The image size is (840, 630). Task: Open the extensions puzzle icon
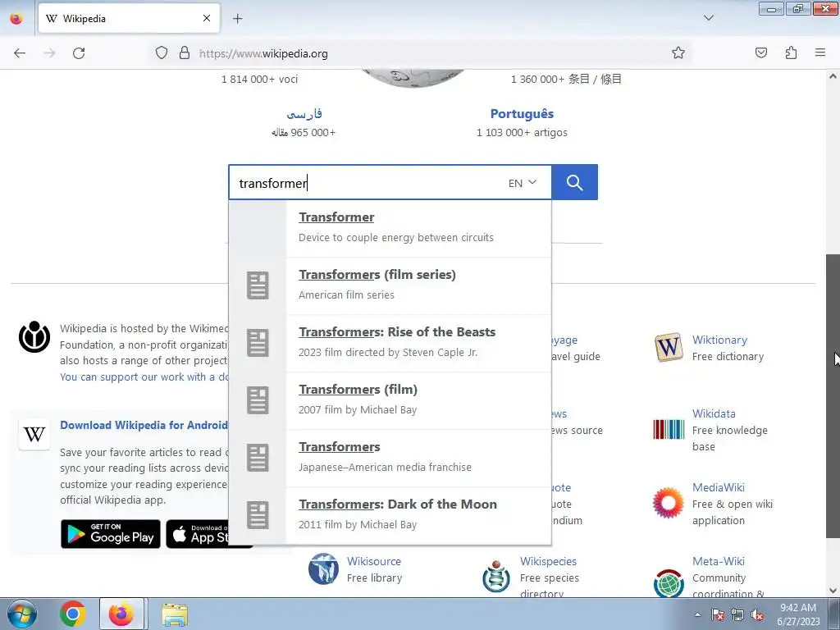(x=791, y=52)
